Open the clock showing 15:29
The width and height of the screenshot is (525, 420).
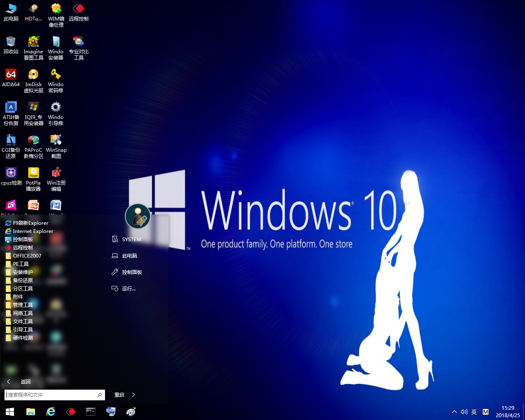coord(508,412)
